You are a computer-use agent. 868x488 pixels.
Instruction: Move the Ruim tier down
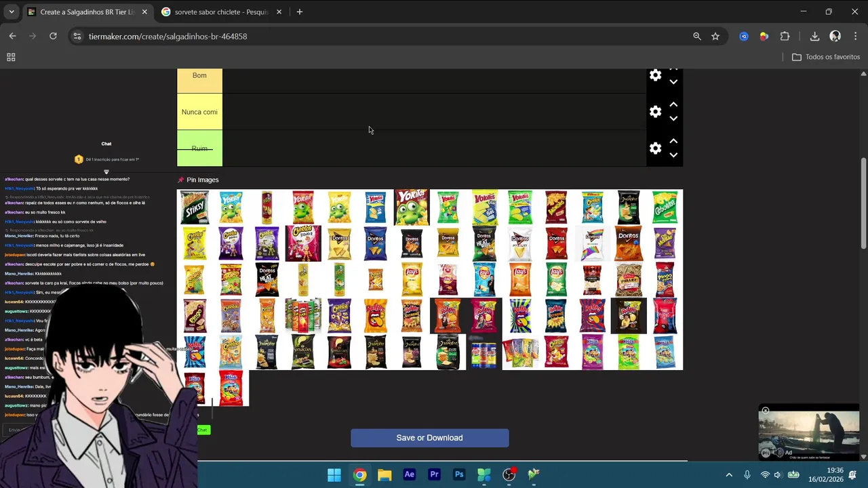tap(673, 155)
